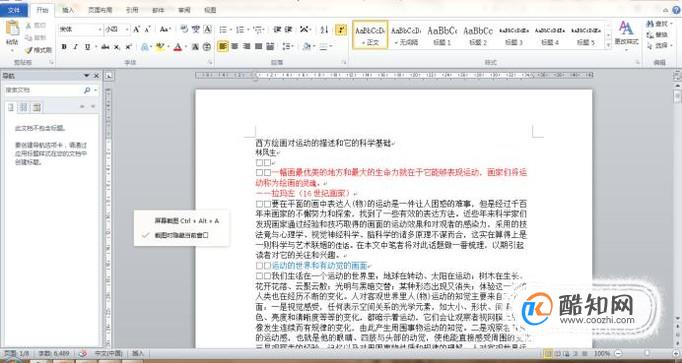
Task: Toggle Underline formatting
Action: (87, 47)
